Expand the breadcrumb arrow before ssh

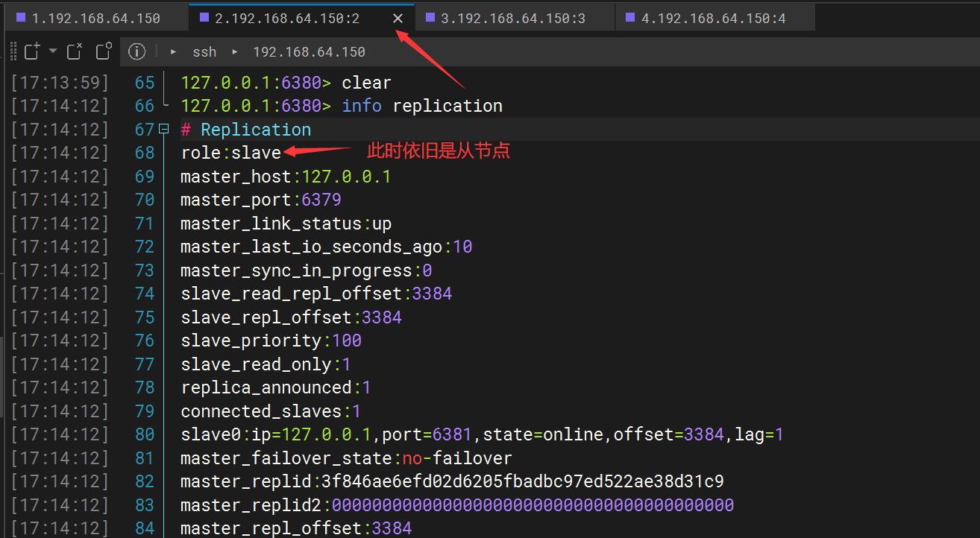(173, 52)
